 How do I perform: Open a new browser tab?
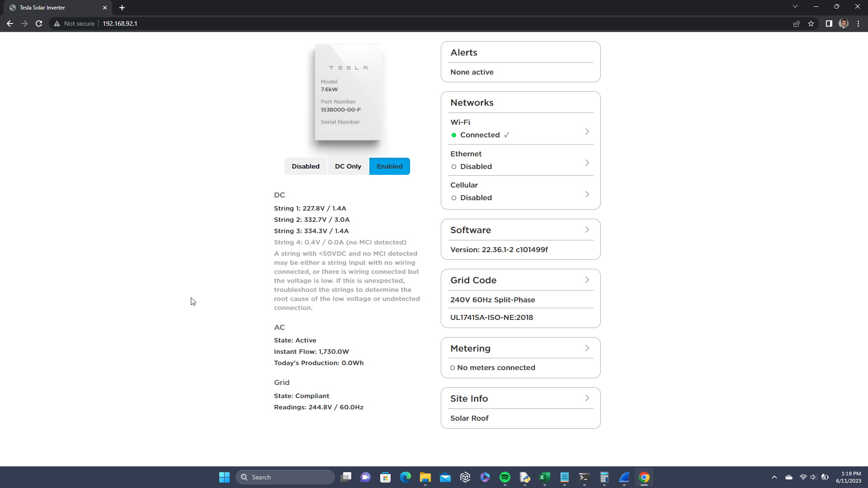(x=122, y=8)
